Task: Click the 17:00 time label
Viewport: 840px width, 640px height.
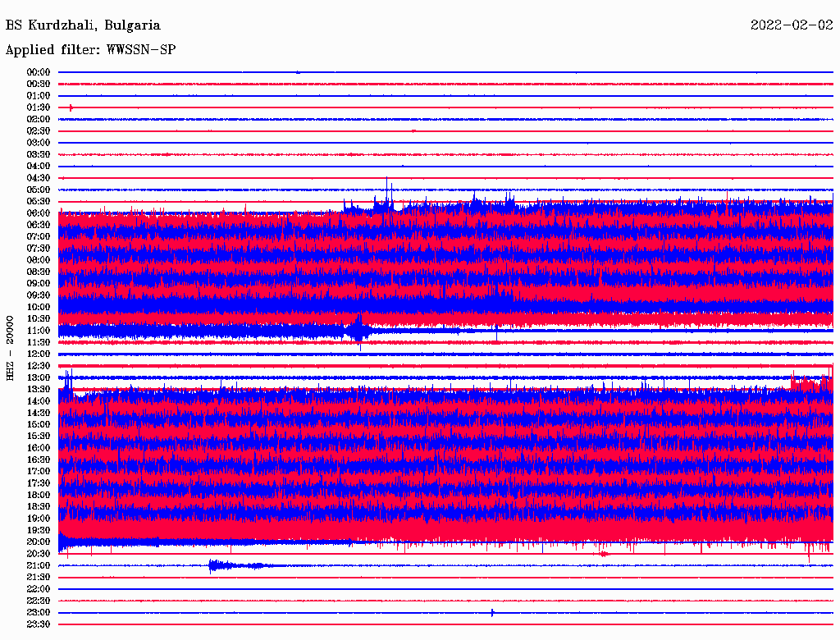Action: (39, 472)
